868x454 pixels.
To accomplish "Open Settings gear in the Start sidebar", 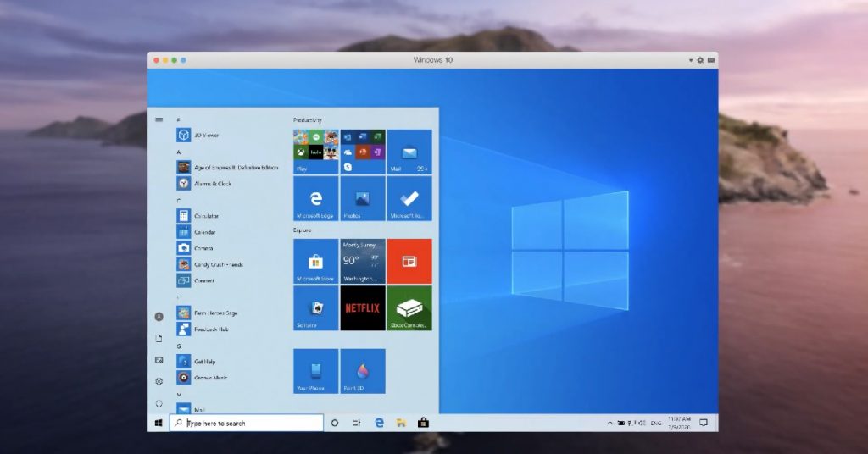I will (159, 381).
